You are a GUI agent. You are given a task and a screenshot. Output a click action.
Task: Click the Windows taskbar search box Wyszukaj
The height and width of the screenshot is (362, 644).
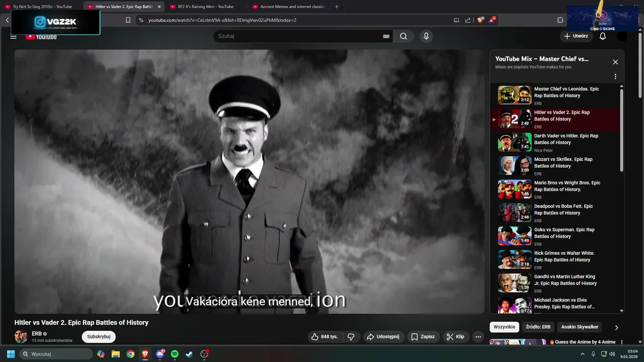55,354
